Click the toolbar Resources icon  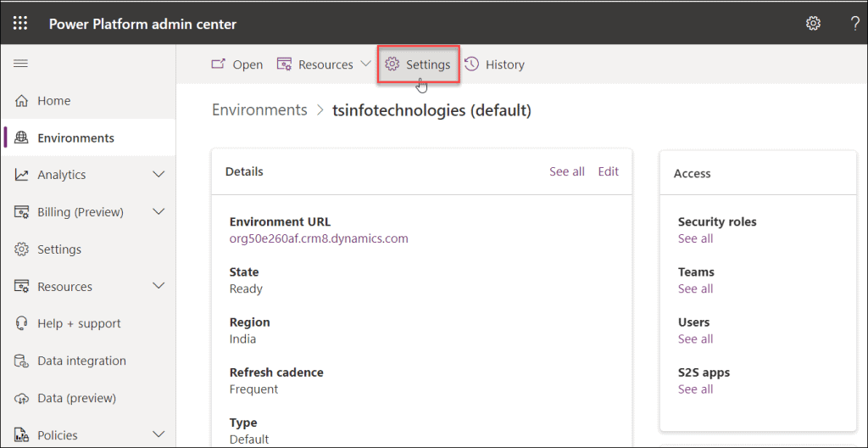click(x=284, y=64)
